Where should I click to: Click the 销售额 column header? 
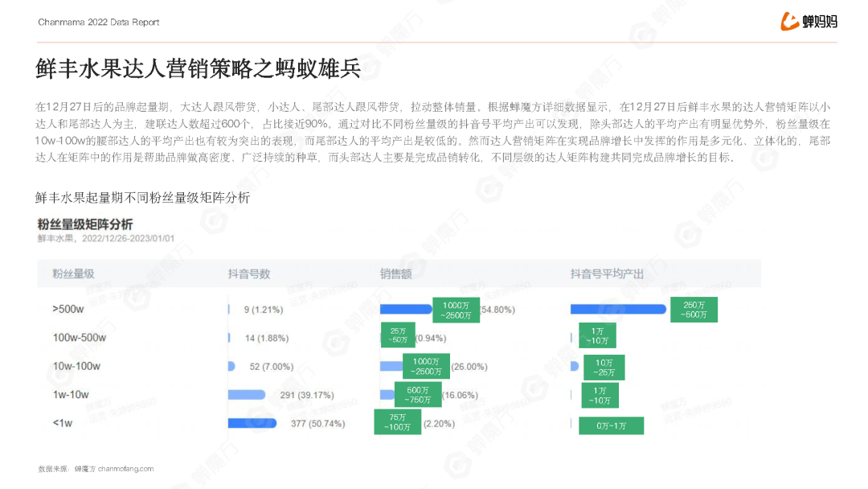395,273
